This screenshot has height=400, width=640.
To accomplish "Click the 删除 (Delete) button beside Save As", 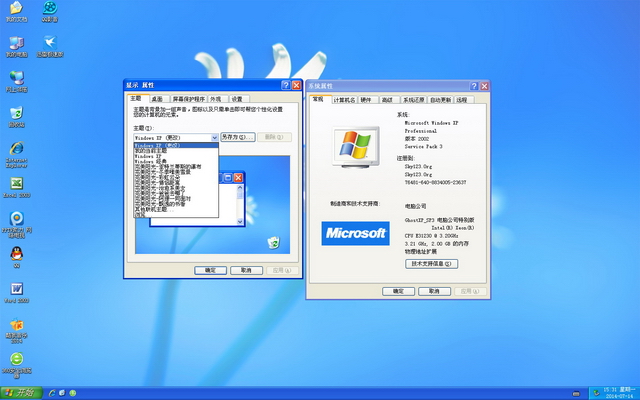I will 275,137.
